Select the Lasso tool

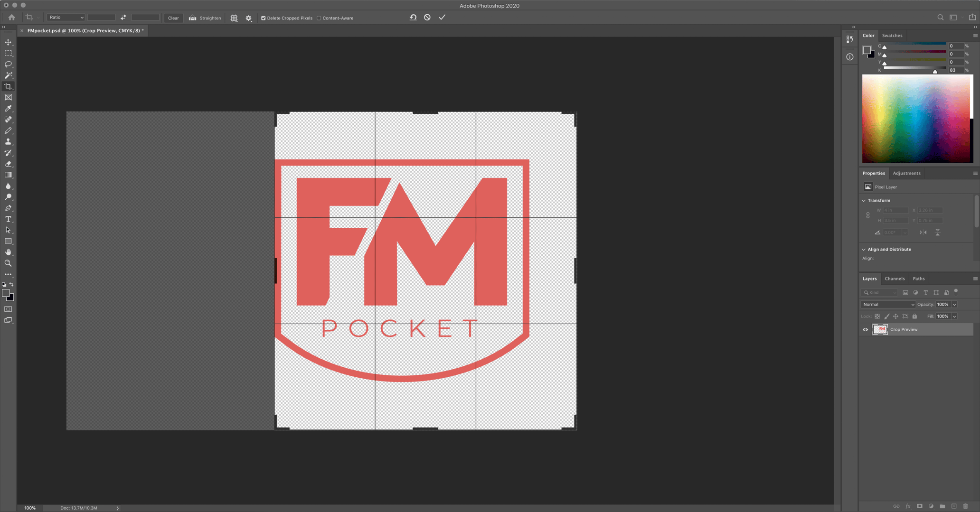point(8,64)
